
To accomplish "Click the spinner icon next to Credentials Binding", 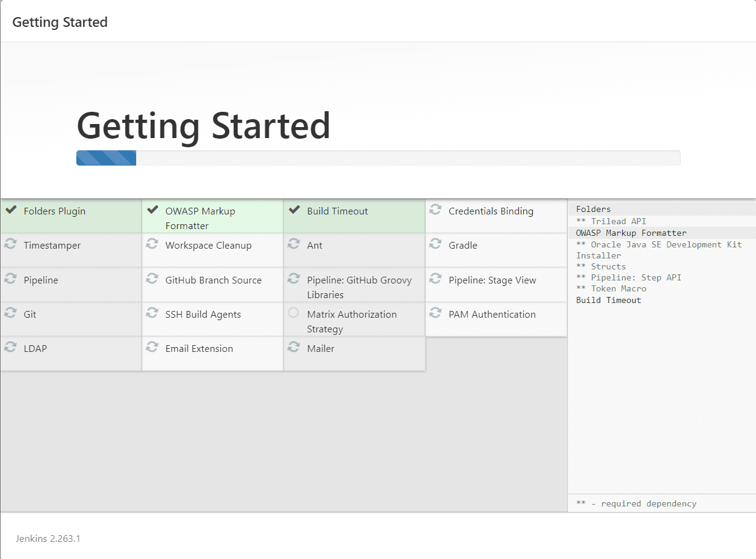I will pos(435,210).
